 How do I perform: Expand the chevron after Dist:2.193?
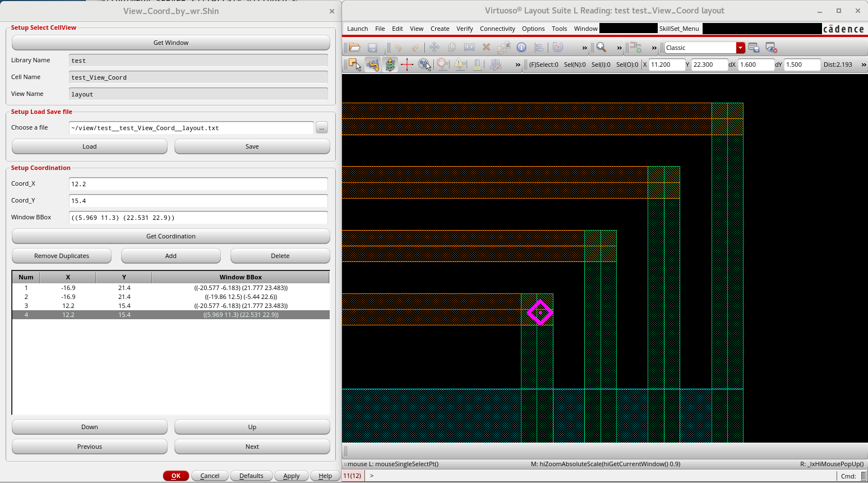864,65
